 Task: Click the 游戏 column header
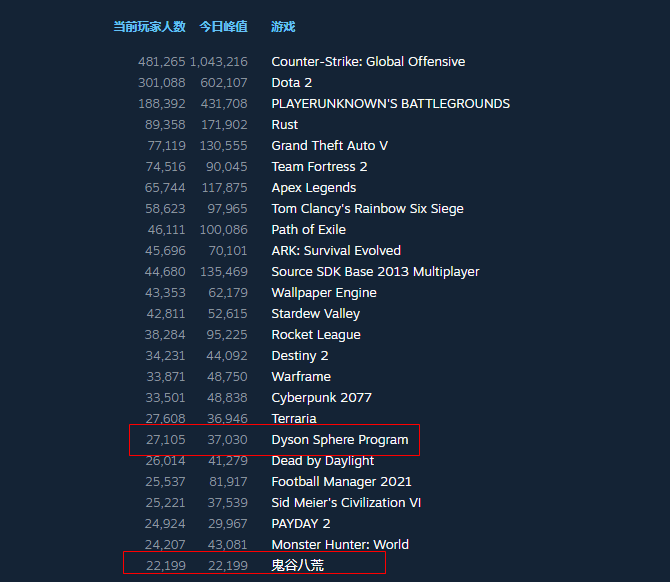tap(283, 26)
